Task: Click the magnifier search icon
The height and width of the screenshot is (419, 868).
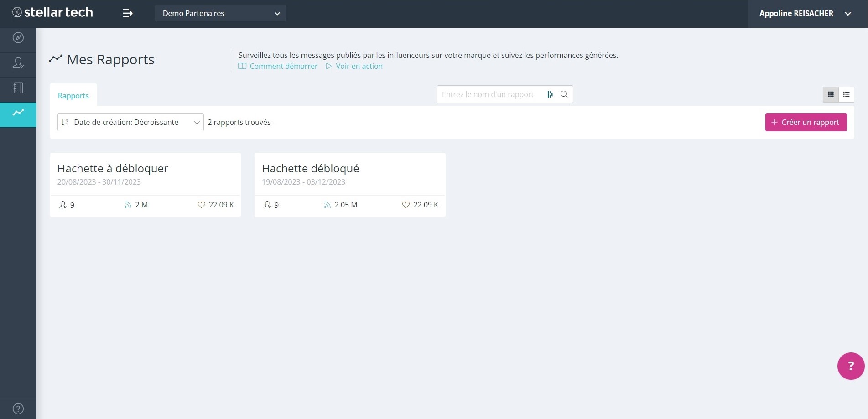Action: pos(564,94)
